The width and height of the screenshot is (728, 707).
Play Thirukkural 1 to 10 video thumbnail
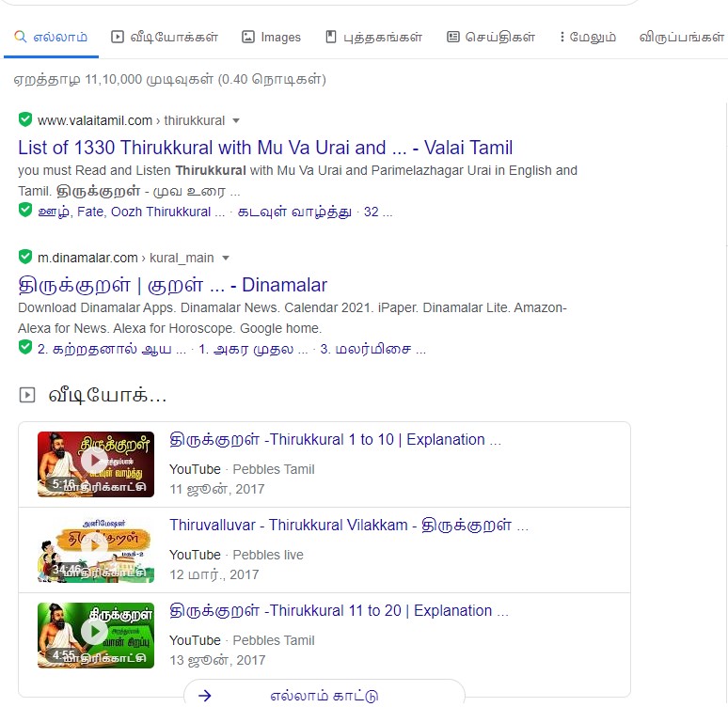(x=96, y=464)
